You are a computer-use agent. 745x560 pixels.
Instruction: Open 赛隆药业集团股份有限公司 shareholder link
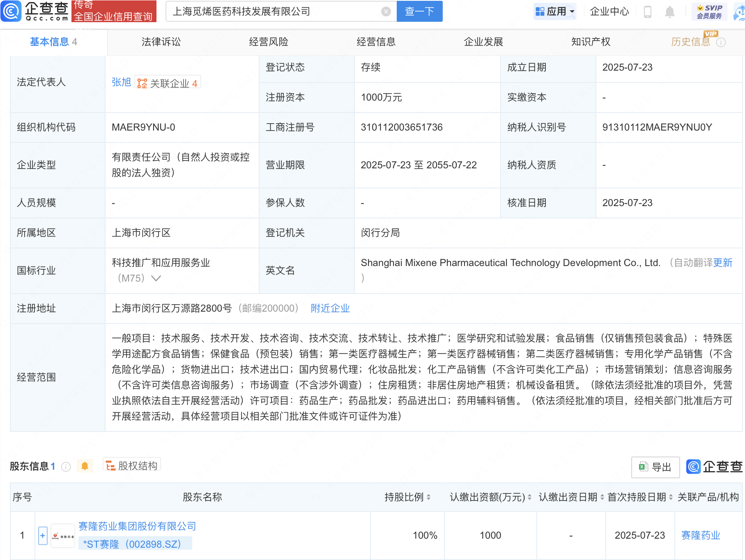pos(137,526)
